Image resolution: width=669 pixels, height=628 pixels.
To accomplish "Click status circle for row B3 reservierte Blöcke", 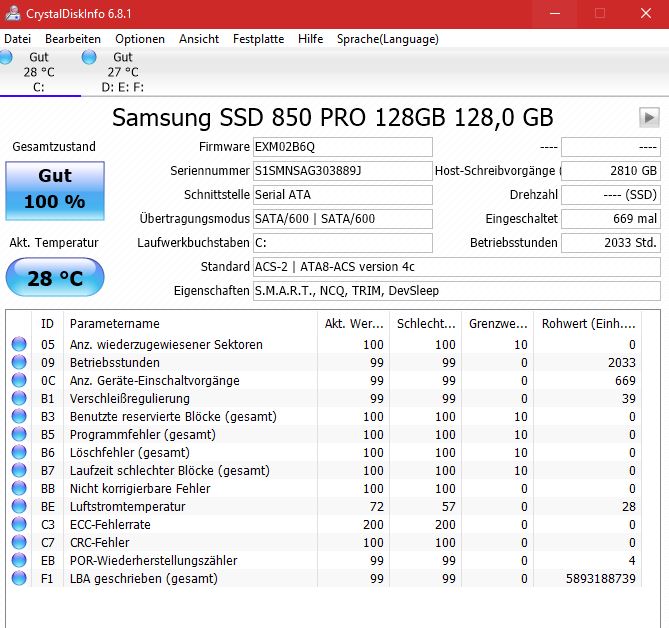I will (x=19, y=416).
